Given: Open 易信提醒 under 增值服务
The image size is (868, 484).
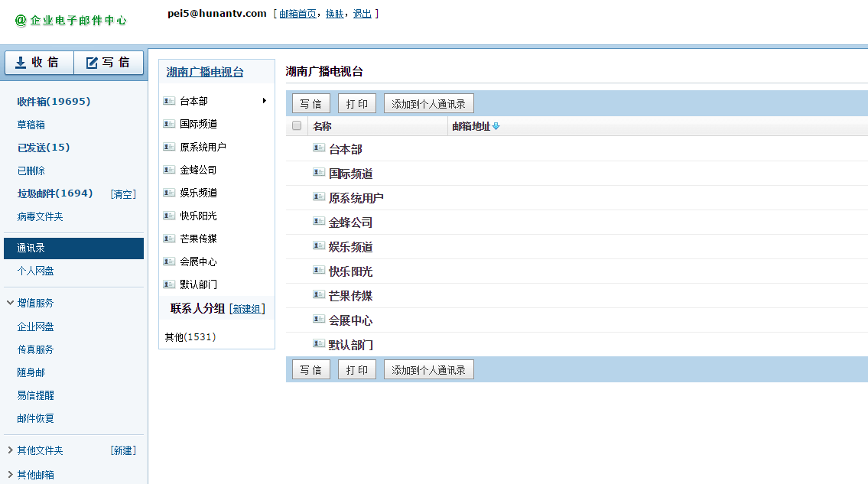Looking at the screenshot, I should [35, 395].
